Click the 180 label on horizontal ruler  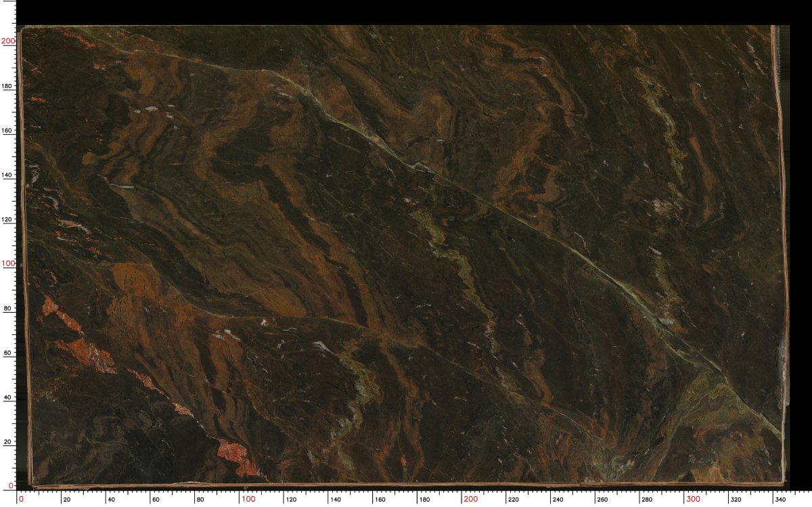click(x=425, y=500)
